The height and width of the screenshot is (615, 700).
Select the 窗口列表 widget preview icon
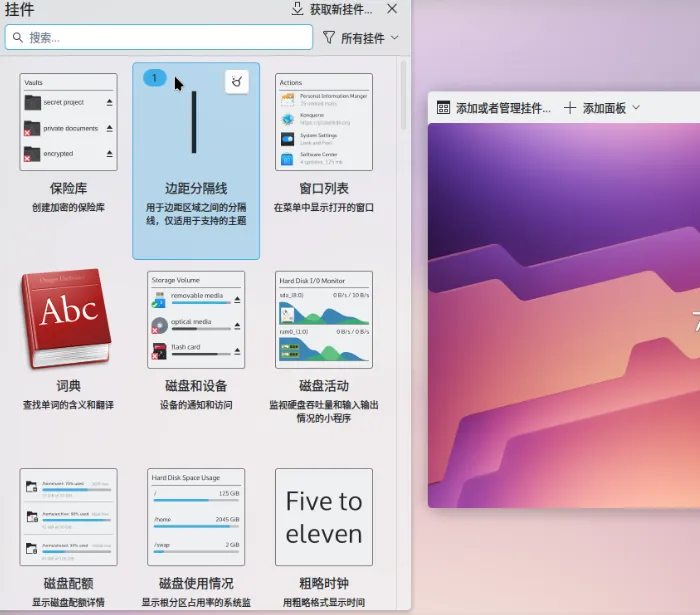pyautogui.click(x=323, y=122)
